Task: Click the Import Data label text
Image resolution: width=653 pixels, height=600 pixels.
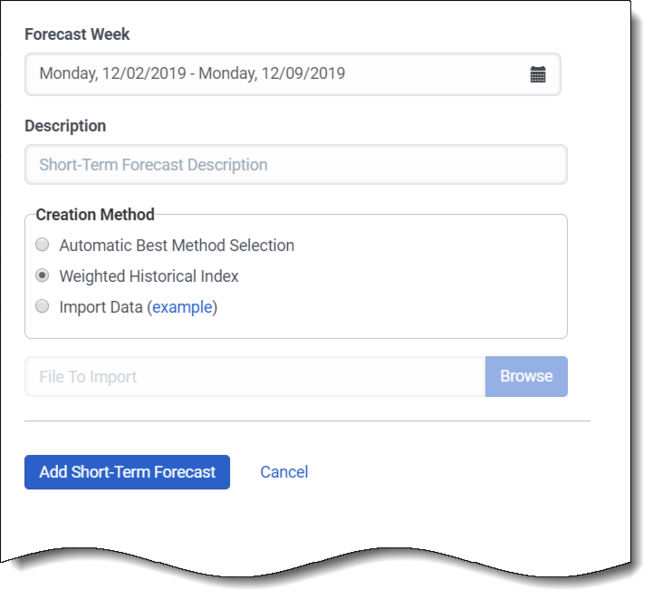Action: (x=101, y=307)
